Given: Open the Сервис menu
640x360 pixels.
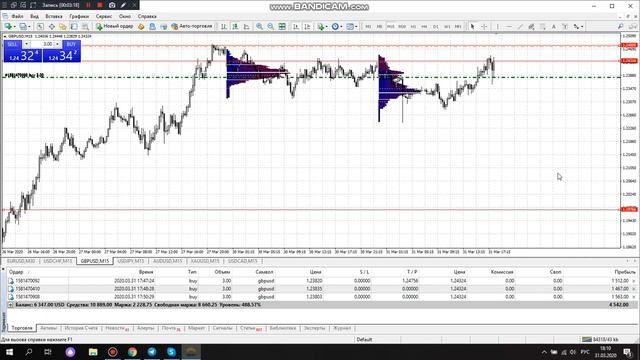Looking at the screenshot, I should (x=104, y=16).
